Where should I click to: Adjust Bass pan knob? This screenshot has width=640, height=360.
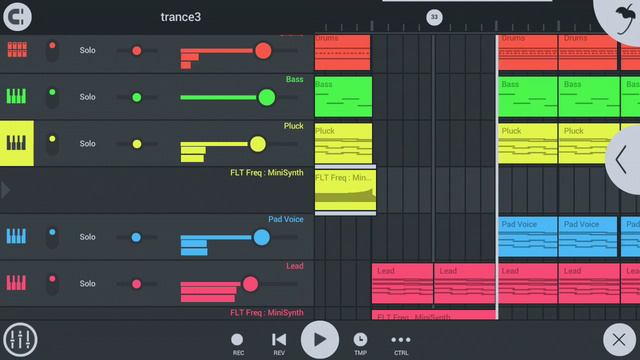coord(137,97)
